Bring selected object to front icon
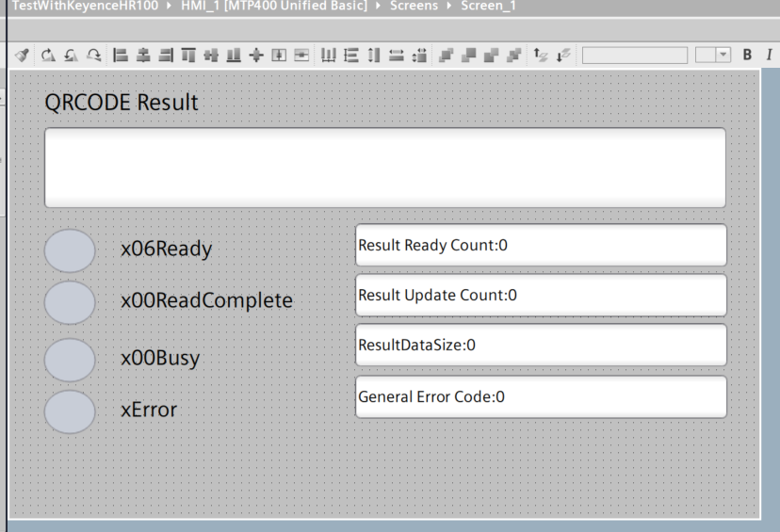780x532 pixels. [447, 55]
